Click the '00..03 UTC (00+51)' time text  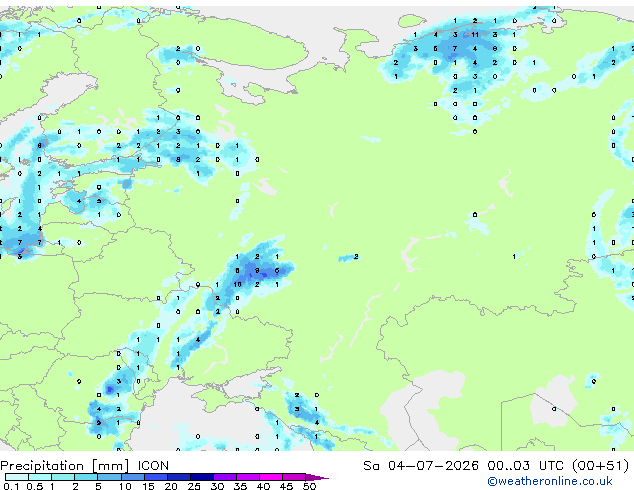558,466
